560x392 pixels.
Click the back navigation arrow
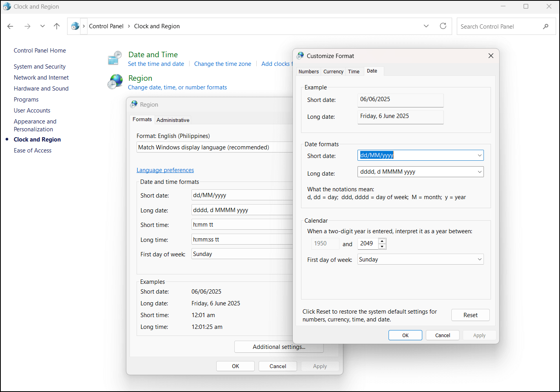pos(10,26)
